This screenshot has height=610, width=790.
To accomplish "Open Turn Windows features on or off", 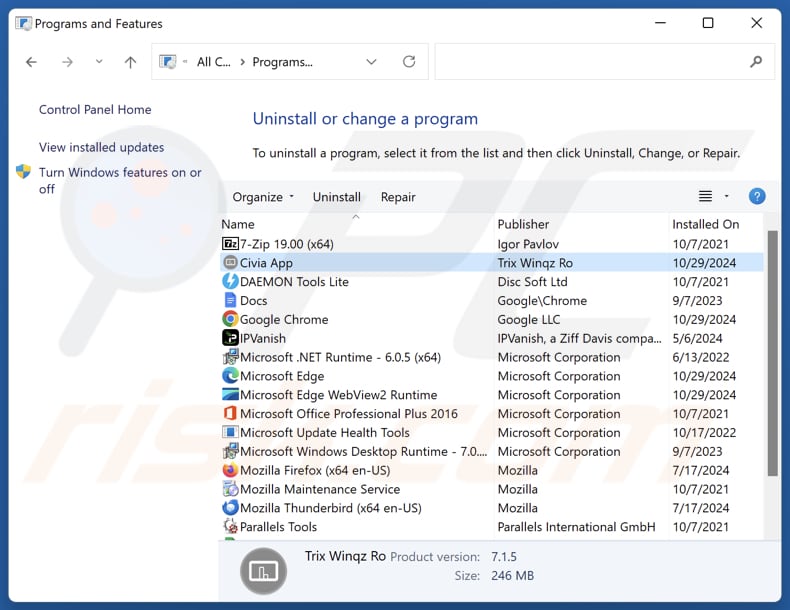I will [x=120, y=180].
